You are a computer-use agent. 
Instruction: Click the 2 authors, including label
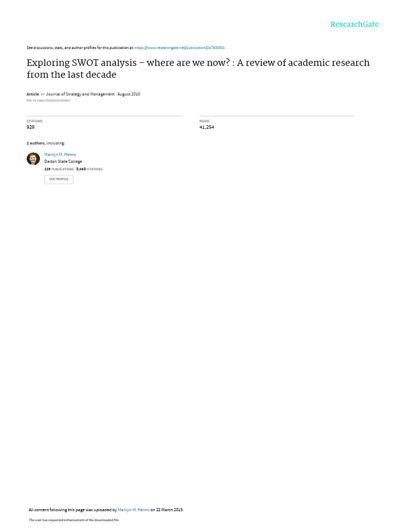[x=46, y=143]
